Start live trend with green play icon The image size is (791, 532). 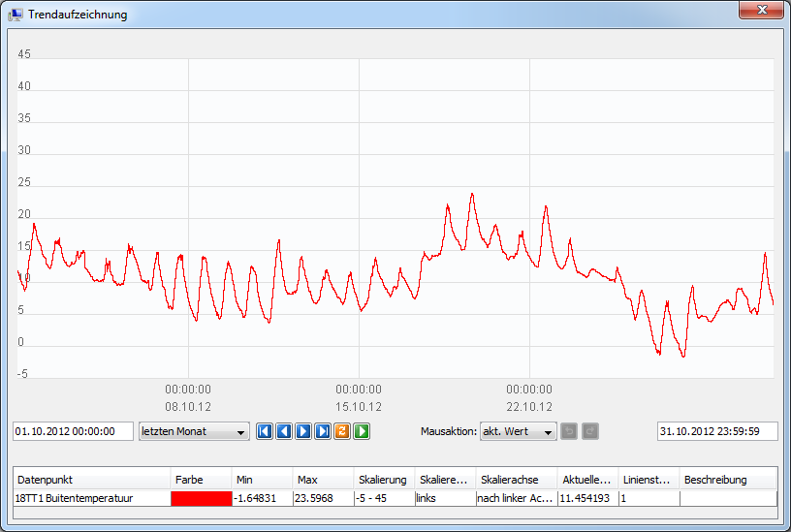362,431
